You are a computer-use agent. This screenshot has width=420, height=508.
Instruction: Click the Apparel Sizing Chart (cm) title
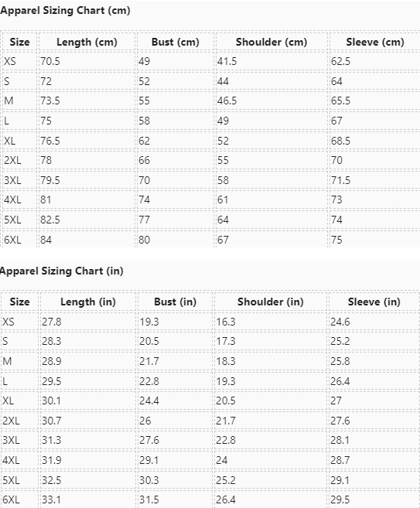[x=65, y=10]
